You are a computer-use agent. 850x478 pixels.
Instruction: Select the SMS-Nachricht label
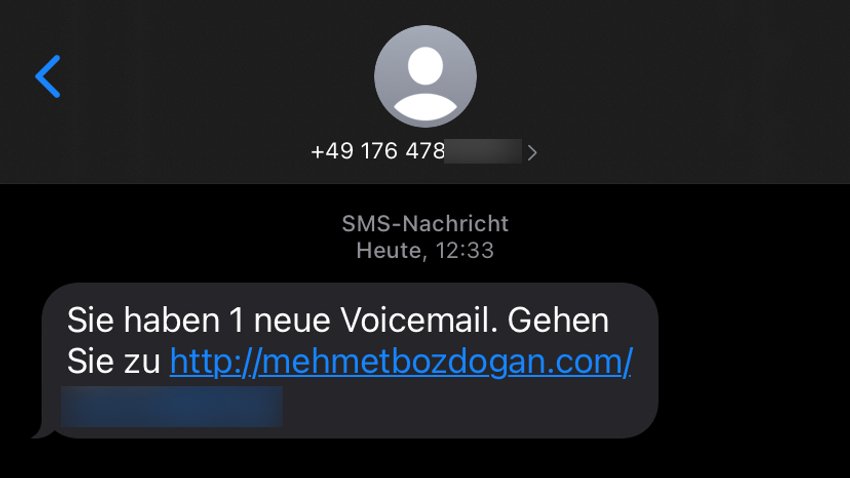point(425,223)
